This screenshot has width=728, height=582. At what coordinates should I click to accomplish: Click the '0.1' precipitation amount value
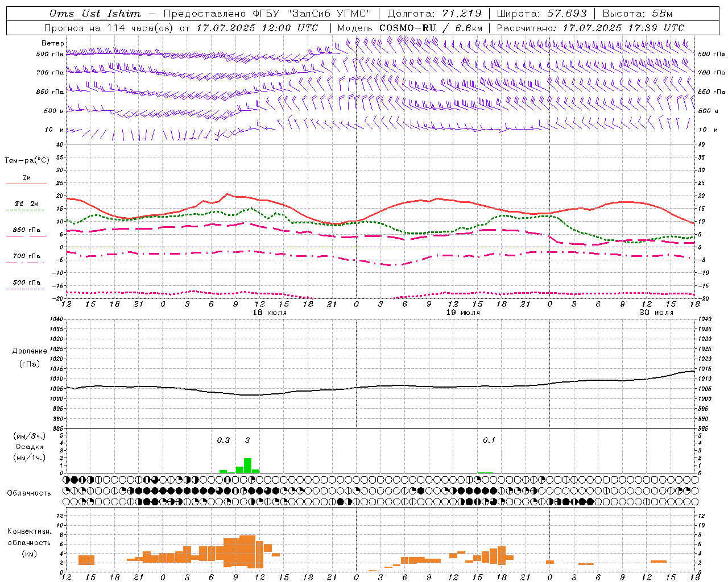point(489,440)
